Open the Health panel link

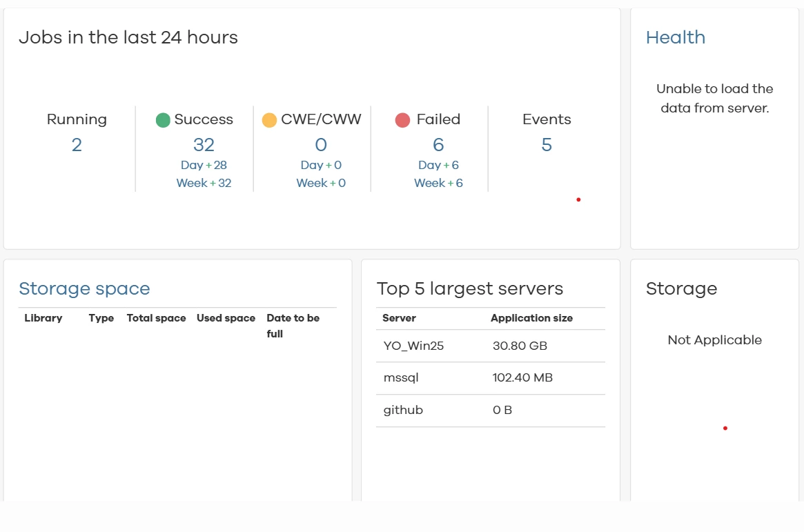tap(676, 37)
